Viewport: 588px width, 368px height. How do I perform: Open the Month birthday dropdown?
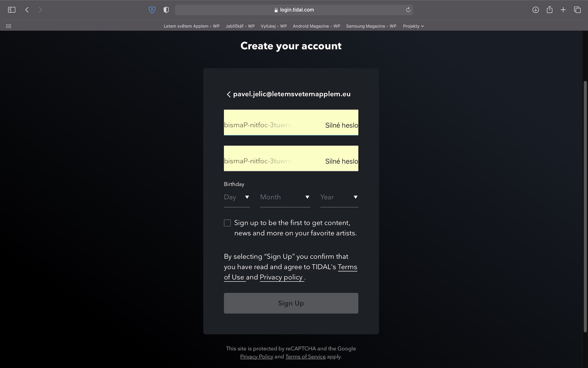click(285, 197)
